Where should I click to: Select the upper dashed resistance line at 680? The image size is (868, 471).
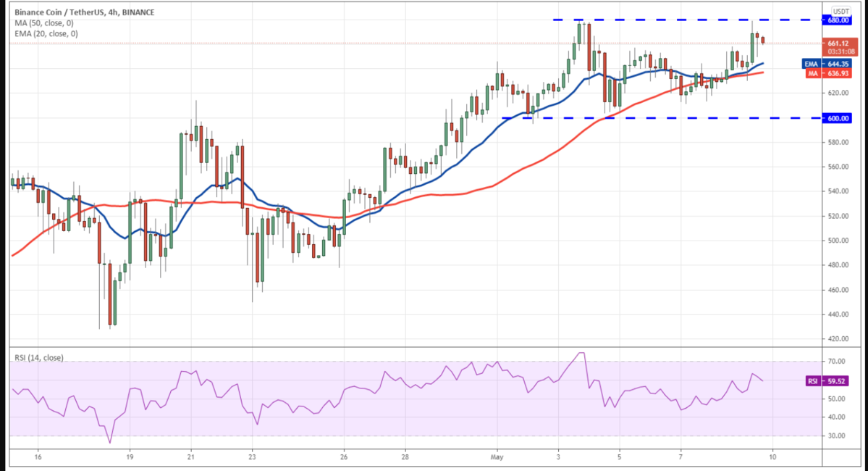tap(688, 20)
